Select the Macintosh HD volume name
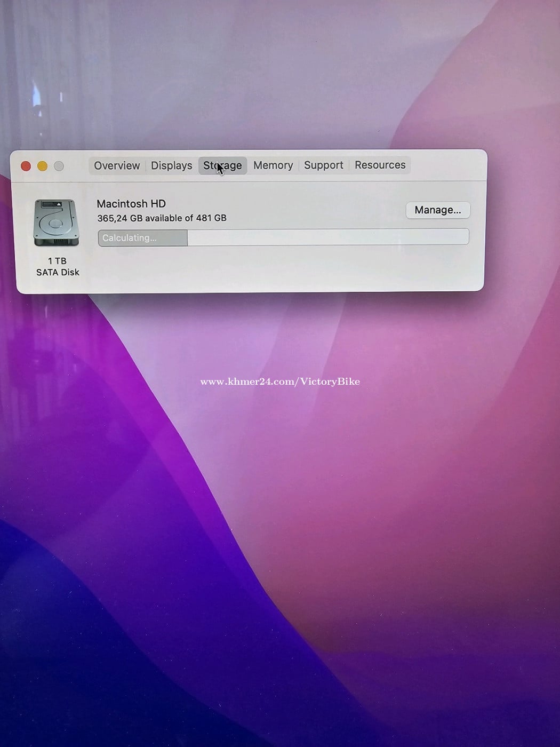Screen dimensions: 560x747 coord(131,204)
